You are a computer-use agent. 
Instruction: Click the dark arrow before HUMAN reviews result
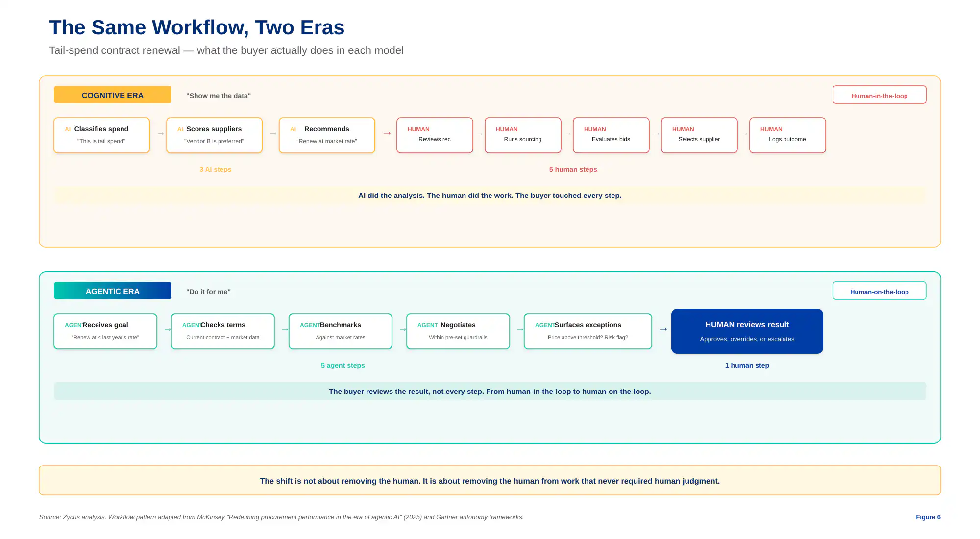663,329
